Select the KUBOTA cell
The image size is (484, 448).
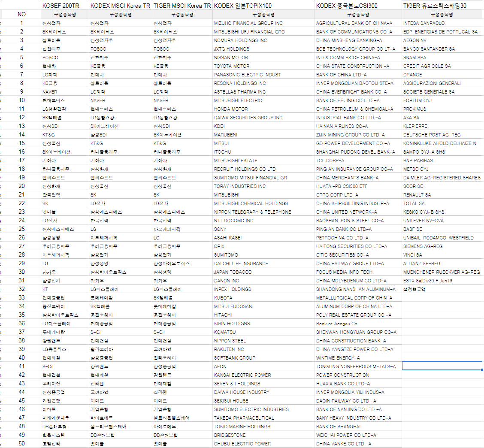[x=263, y=298]
